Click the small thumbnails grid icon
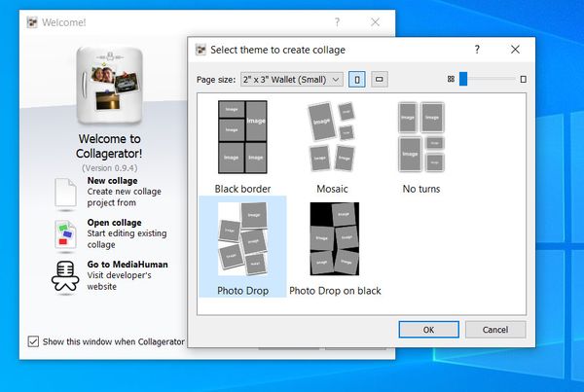Viewport: 584px width, 392px height. [451, 79]
